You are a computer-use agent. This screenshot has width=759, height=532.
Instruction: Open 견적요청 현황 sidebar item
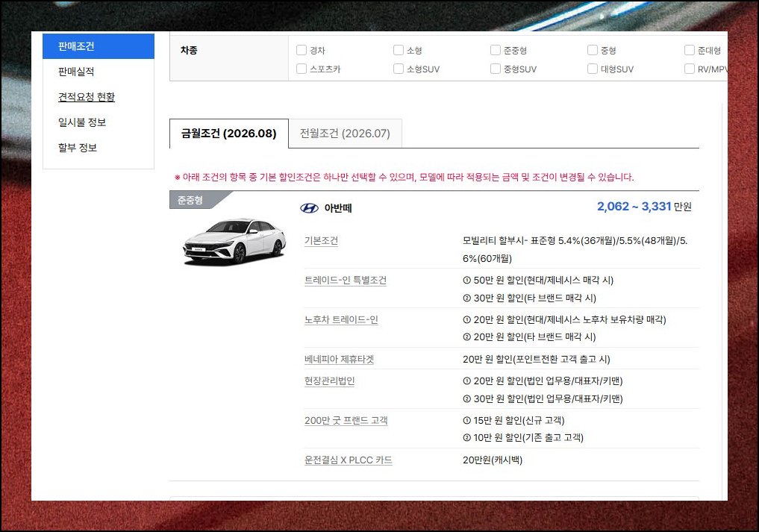coord(86,97)
